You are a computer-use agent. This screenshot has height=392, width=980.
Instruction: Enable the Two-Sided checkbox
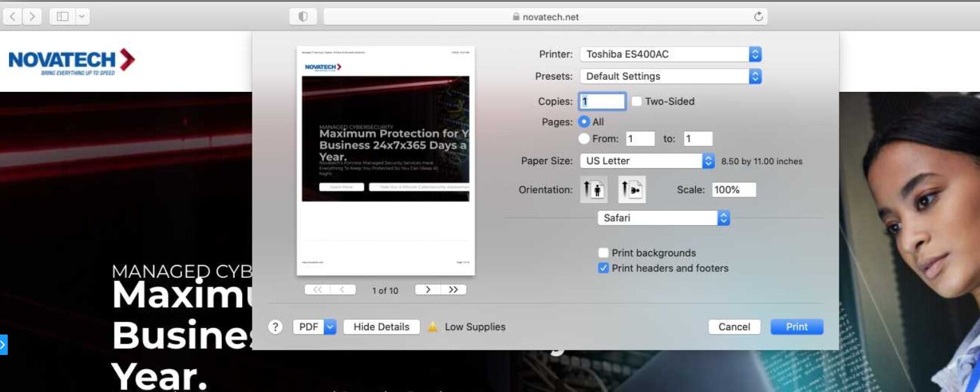coord(637,101)
